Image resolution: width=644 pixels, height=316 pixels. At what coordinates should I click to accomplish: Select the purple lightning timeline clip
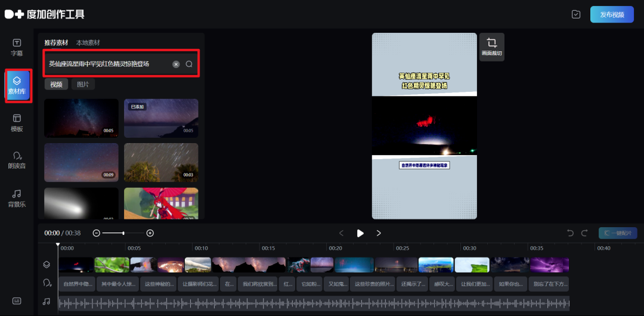(550, 265)
